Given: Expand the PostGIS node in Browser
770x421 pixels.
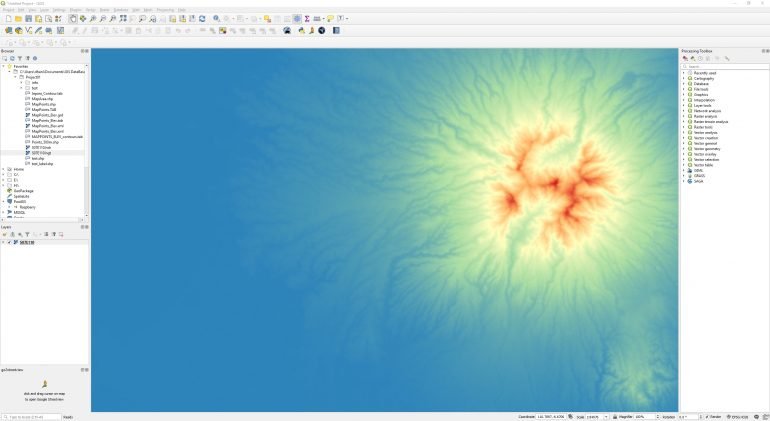Looking at the screenshot, I should pos(3,201).
